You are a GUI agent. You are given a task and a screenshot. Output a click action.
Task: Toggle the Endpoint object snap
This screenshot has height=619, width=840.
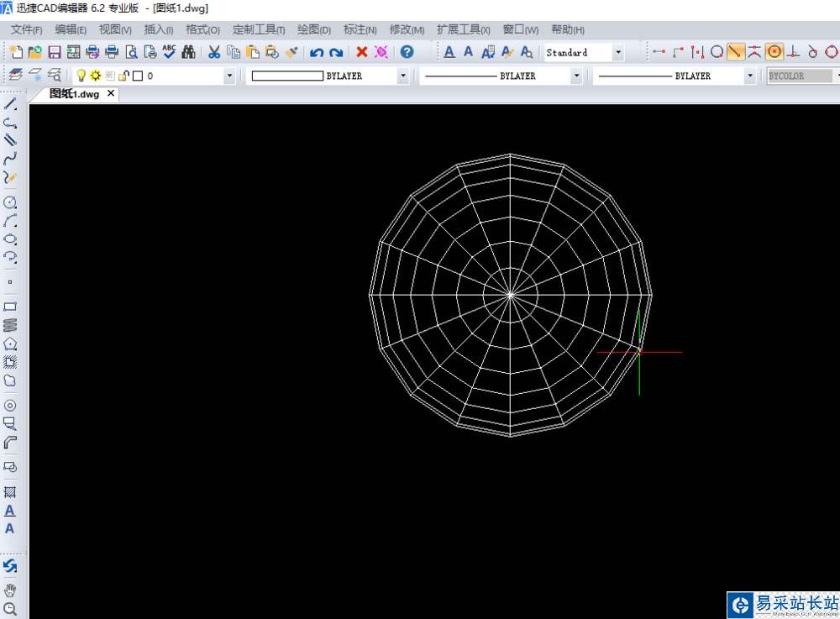click(x=659, y=52)
